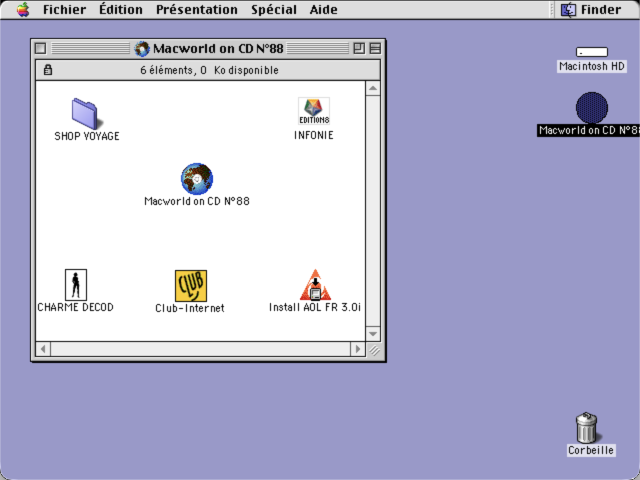This screenshot has width=640, height=480.
Task: Open the Édition menu
Action: pyautogui.click(x=121, y=9)
